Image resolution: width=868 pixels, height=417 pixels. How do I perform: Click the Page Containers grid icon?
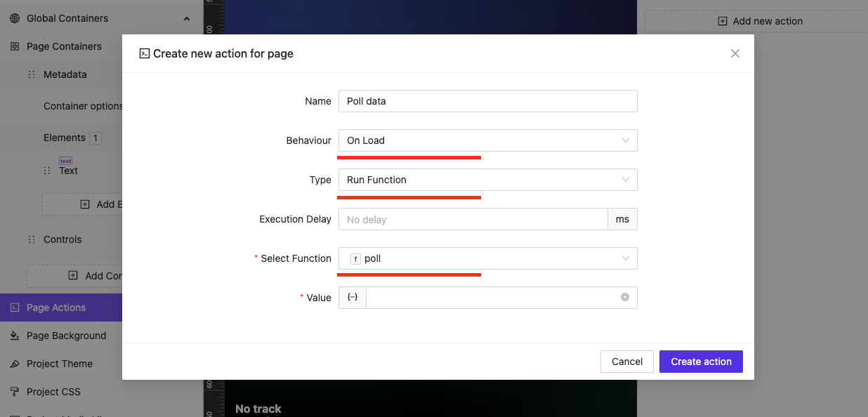15,46
